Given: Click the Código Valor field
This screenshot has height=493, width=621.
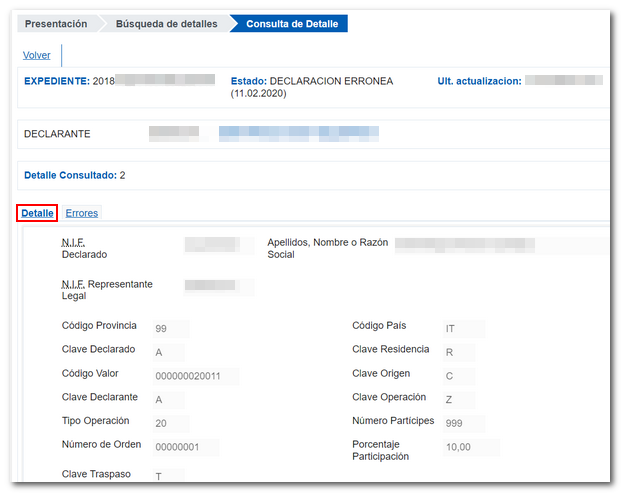Looking at the screenshot, I should [195, 376].
